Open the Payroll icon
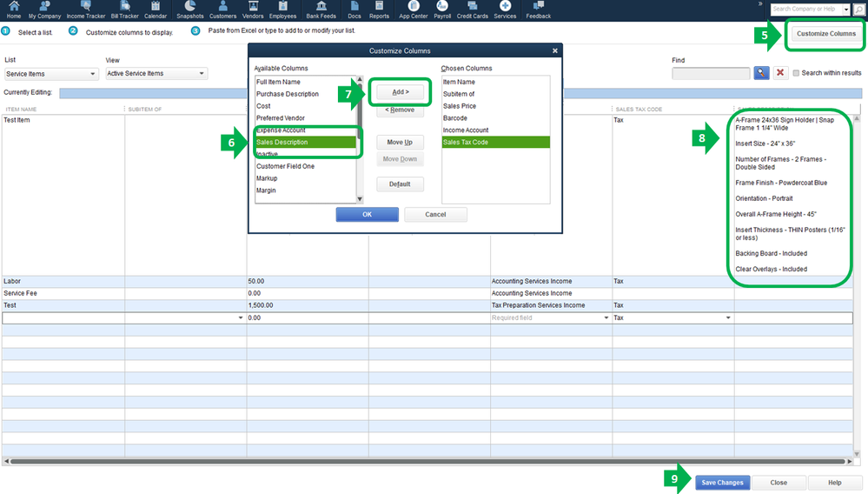Viewport: 868px width, 494px height. click(x=442, y=10)
